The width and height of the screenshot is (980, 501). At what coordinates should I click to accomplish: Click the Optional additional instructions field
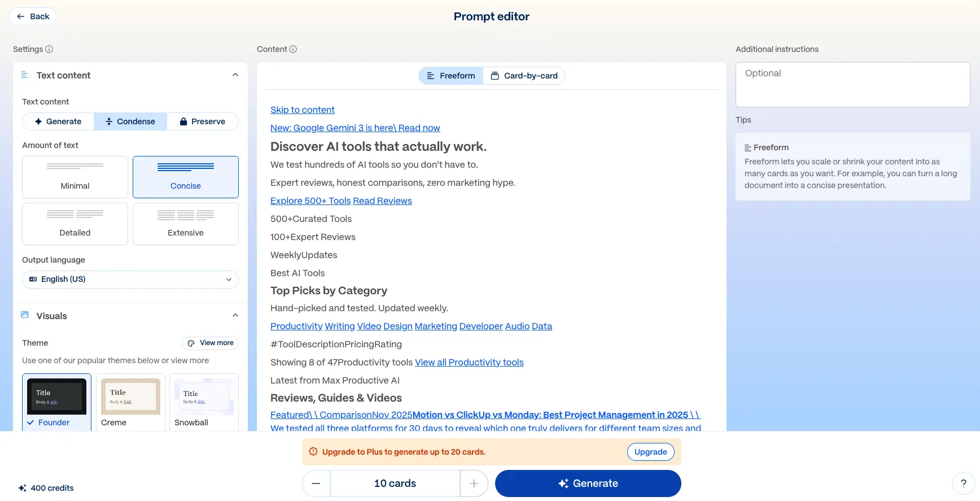coord(852,84)
